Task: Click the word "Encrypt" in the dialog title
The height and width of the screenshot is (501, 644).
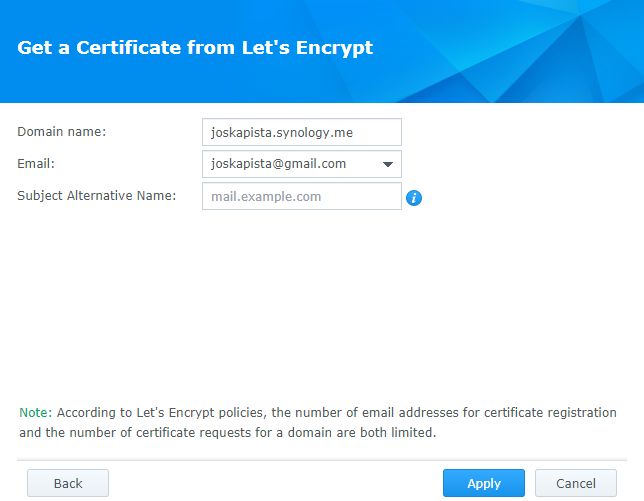Action: click(334, 48)
